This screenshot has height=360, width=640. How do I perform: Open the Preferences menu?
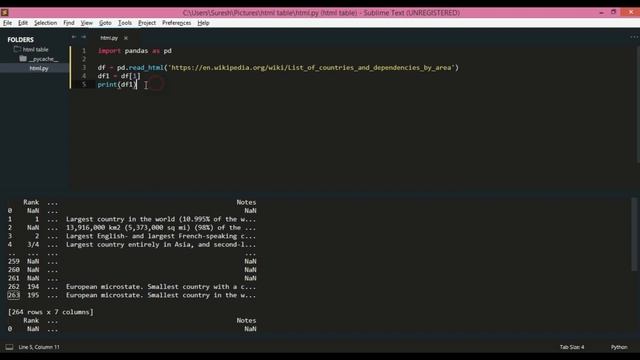pos(176,23)
